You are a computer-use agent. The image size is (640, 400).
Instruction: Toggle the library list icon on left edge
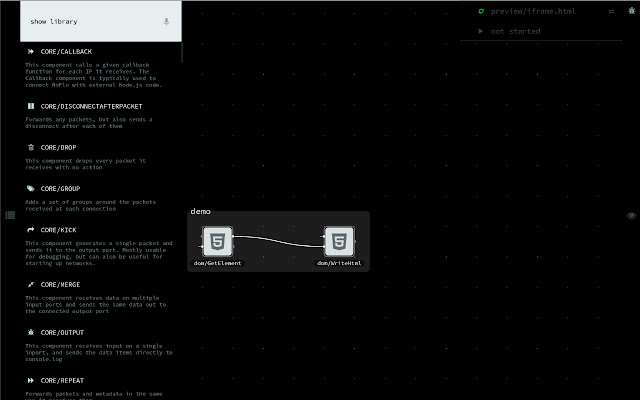pos(10,215)
